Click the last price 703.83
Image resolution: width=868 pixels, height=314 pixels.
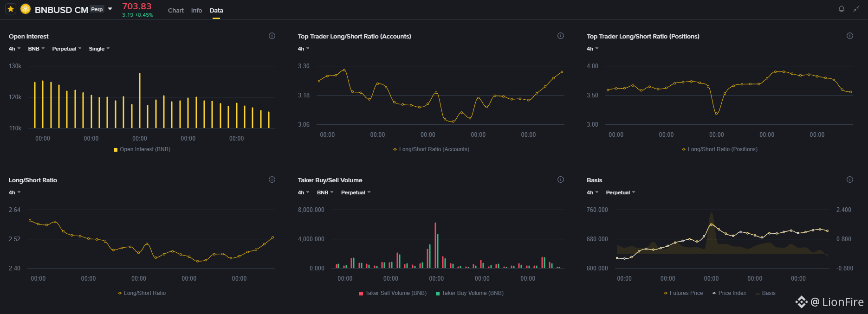click(x=137, y=6)
